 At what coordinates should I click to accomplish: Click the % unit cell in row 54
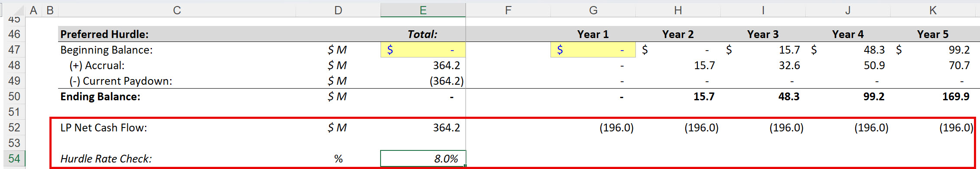click(339, 159)
